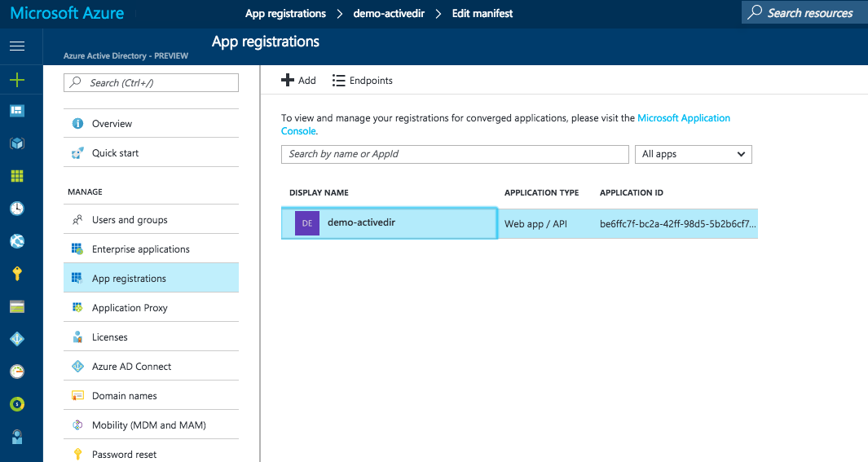
Task: Open Mobility (MDM and MAM)
Action: point(151,425)
